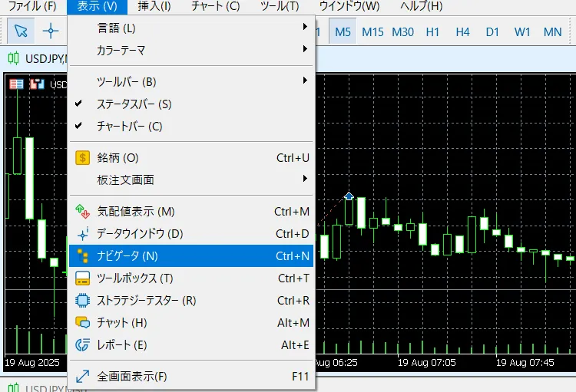Click the データウインドウ icon
Screen dimensions: 576x392
(83, 233)
